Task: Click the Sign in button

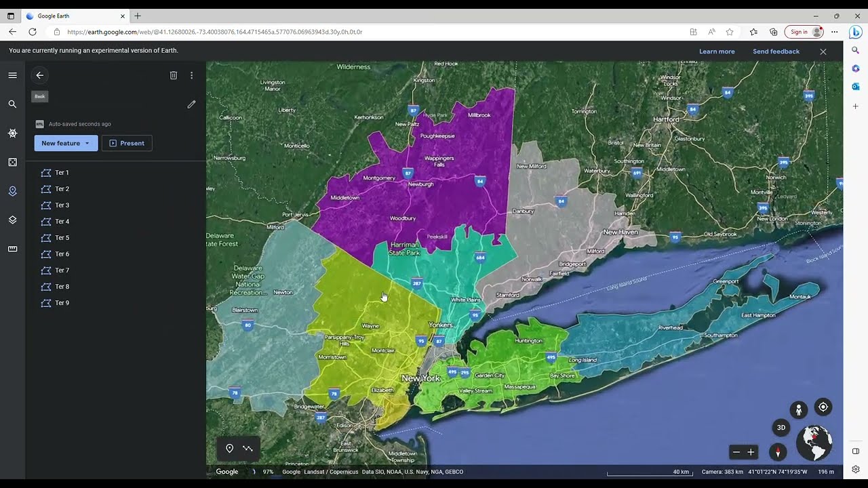Action: click(804, 32)
